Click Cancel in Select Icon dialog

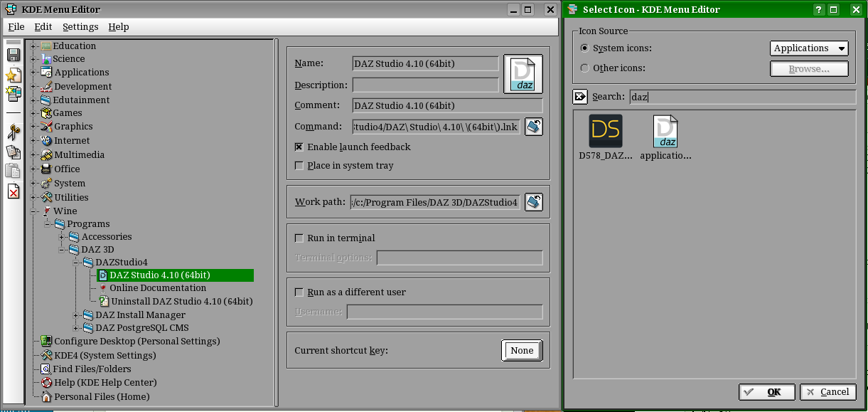click(827, 392)
